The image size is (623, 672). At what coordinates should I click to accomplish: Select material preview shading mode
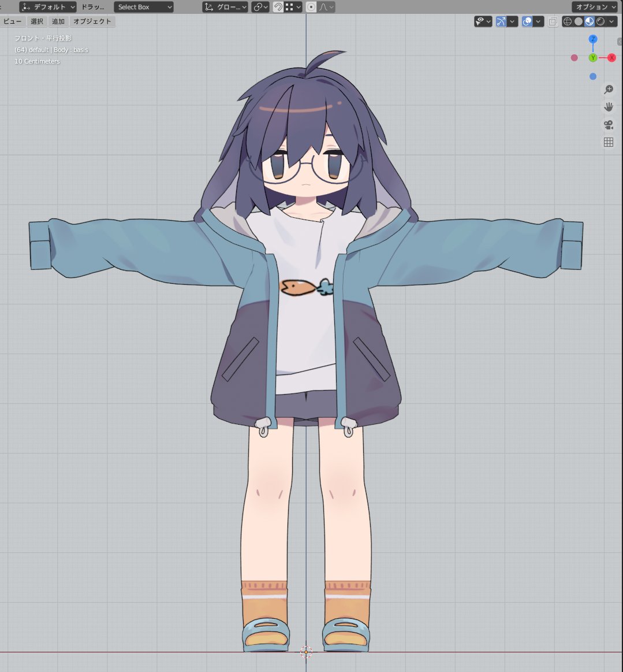tap(590, 21)
